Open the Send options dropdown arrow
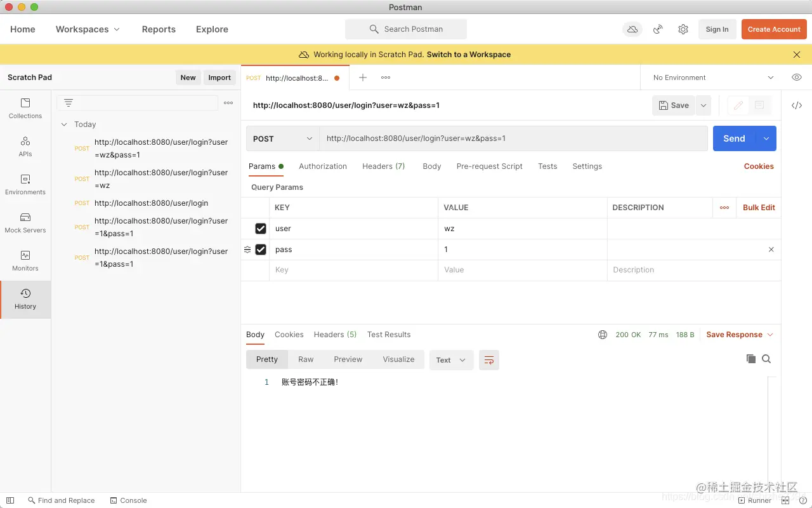This screenshot has width=812, height=508. (x=766, y=138)
